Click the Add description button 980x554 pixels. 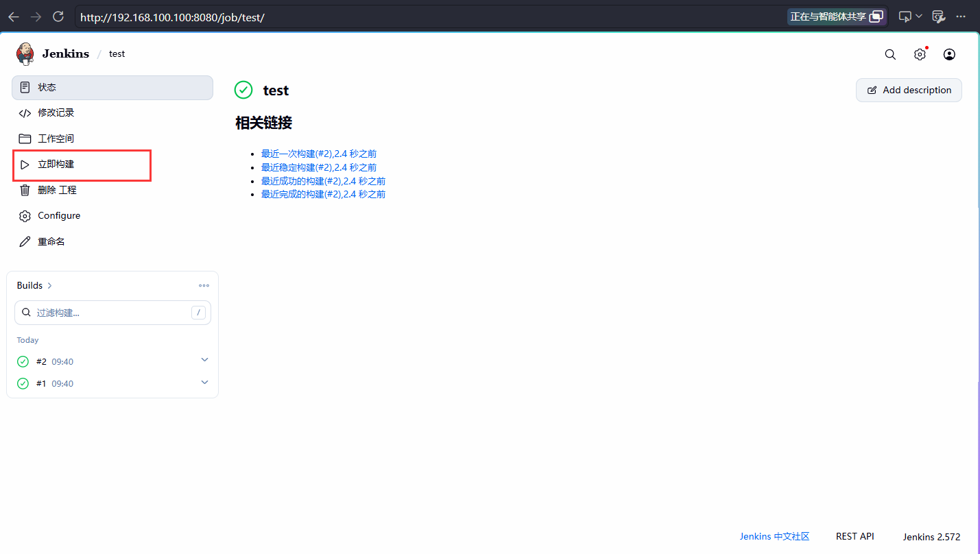pyautogui.click(x=909, y=90)
